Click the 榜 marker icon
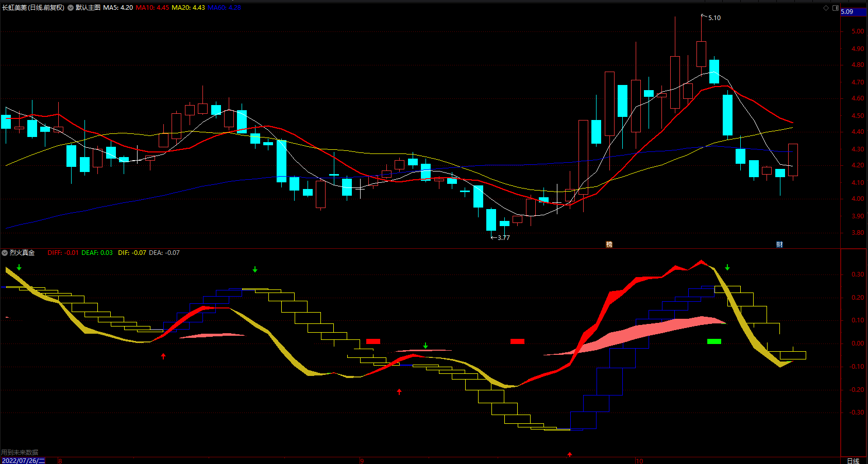 tap(609, 244)
